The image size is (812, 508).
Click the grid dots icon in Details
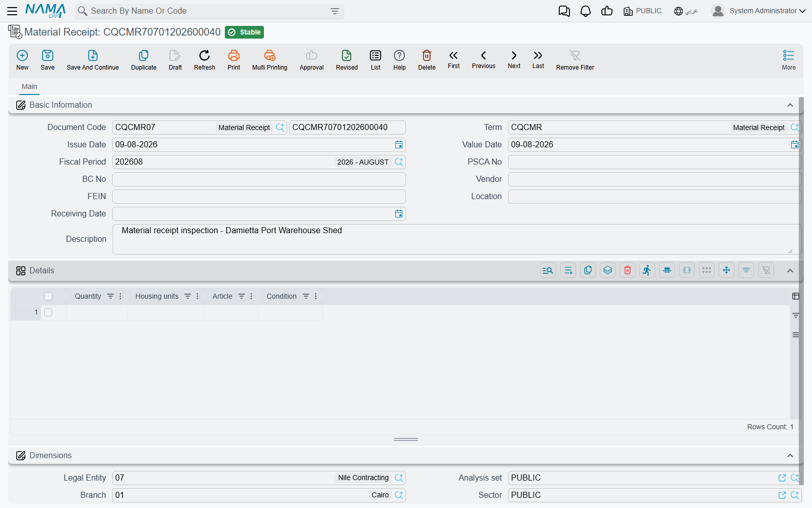706,270
